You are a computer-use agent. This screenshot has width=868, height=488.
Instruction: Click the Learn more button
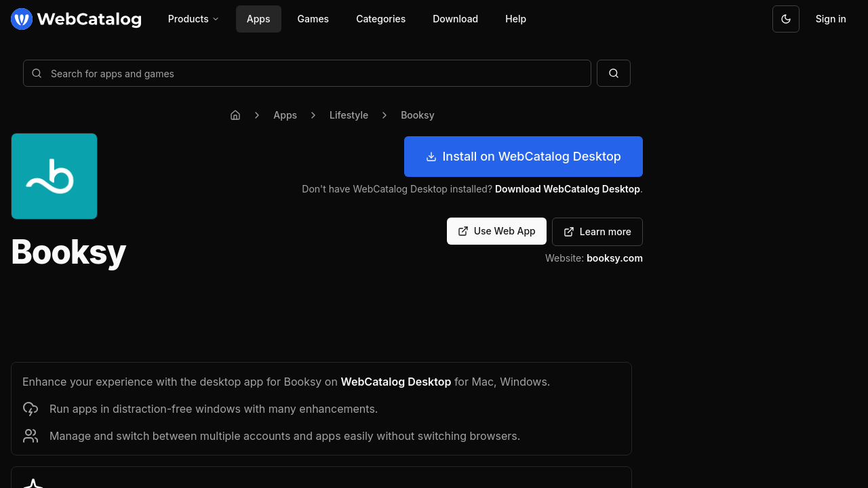[x=597, y=232]
